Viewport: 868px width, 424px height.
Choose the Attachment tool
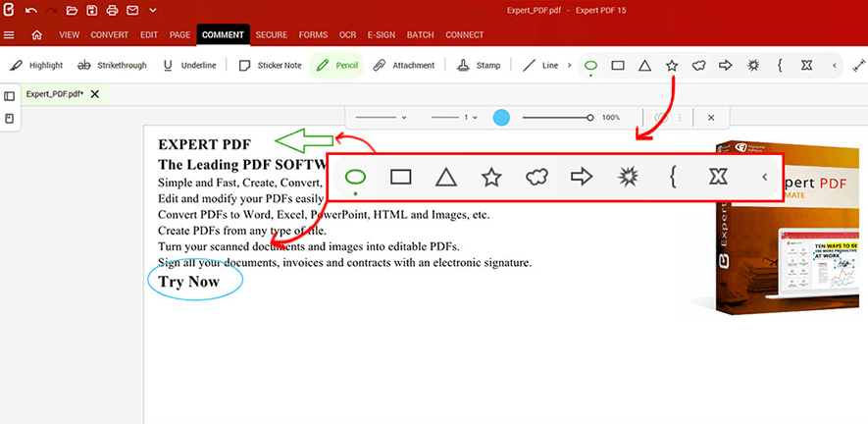tap(403, 66)
